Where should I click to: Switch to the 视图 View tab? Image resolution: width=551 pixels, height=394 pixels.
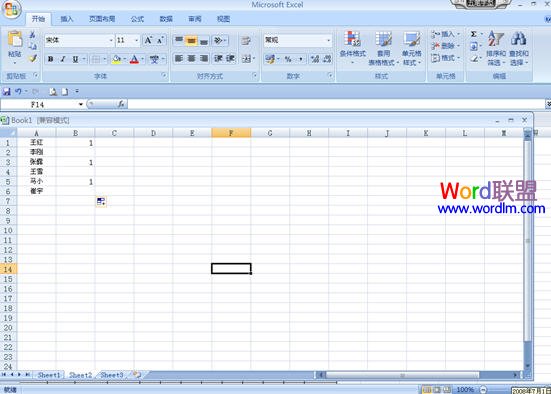pos(223,19)
